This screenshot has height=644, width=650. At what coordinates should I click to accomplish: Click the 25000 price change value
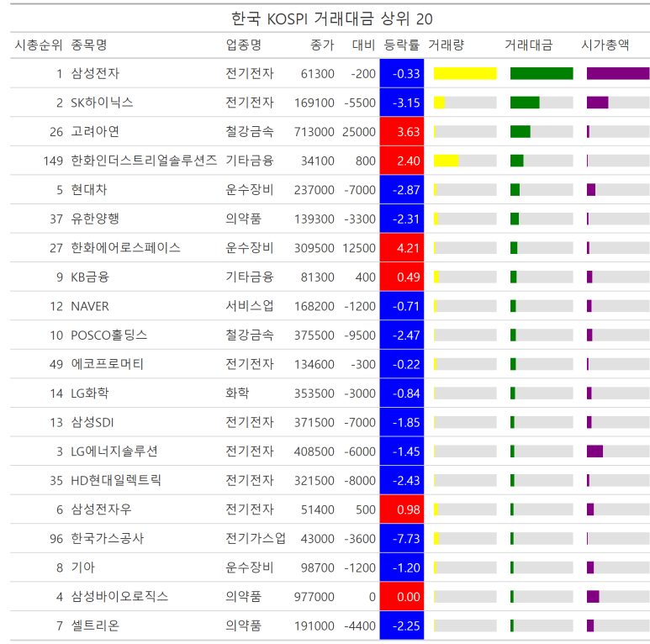click(359, 131)
